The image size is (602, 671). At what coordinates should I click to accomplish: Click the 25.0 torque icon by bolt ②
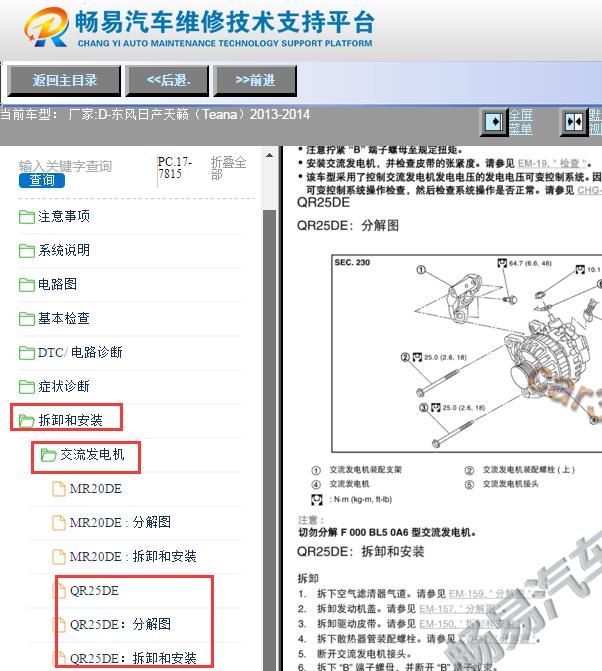click(x=418, y=357)
